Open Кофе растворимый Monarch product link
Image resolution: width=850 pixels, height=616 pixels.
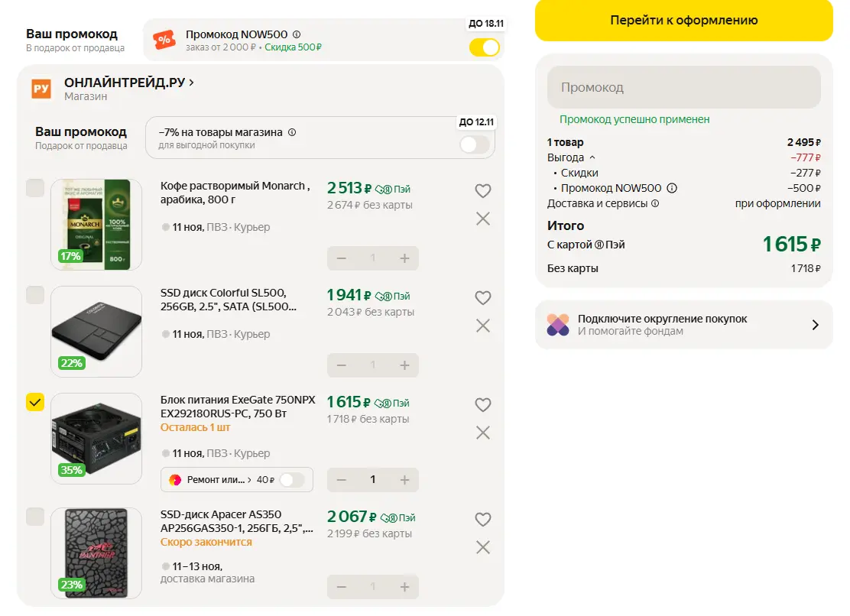pyautogui.click(x=235, y=193)
